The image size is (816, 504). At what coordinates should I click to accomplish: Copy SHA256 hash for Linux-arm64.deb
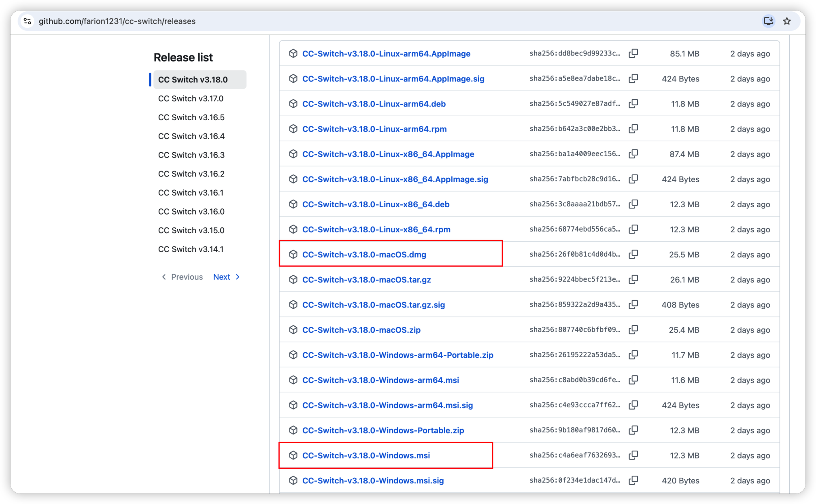pos(633,104)
